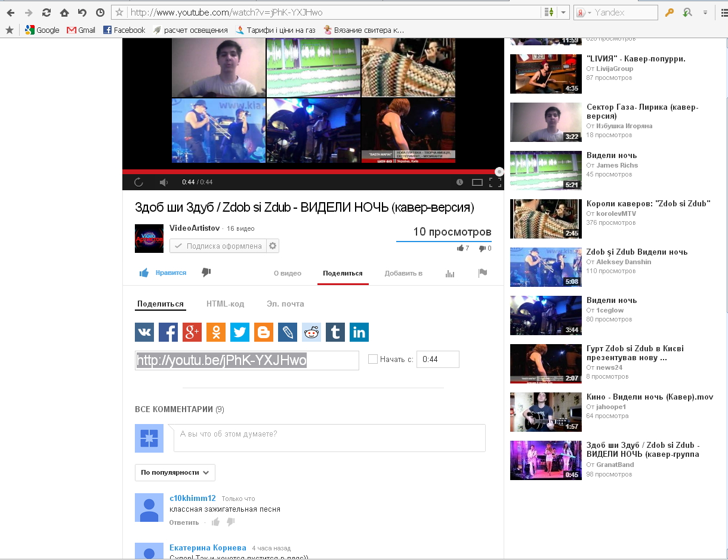728x560 pixels.
Task: Enable the 'Начать с' checkbox
Action: point(373,359)
